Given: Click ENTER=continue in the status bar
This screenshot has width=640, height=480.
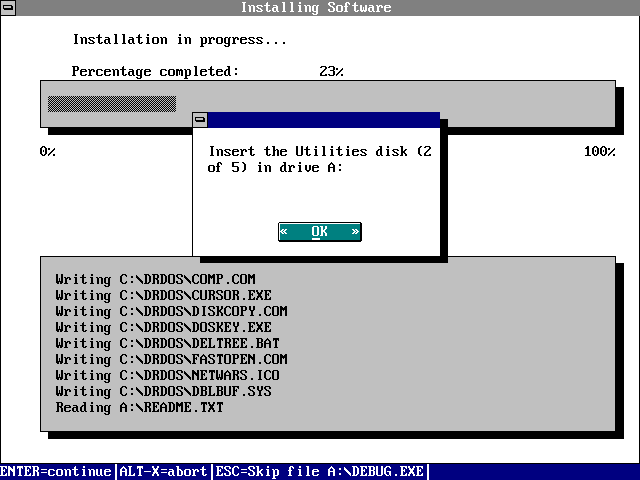Looking at the screenshot, I should (57, 471).
